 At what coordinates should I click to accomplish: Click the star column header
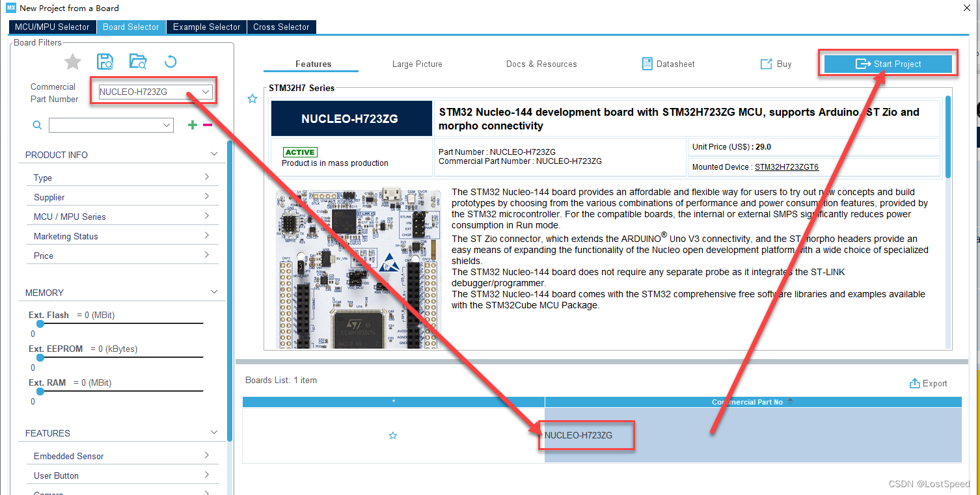point(393,402)
